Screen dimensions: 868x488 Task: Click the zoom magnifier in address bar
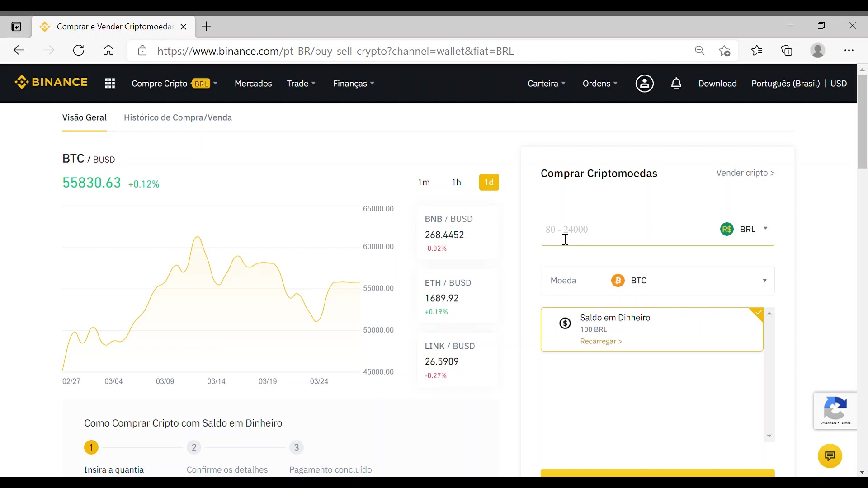point(700,51)
